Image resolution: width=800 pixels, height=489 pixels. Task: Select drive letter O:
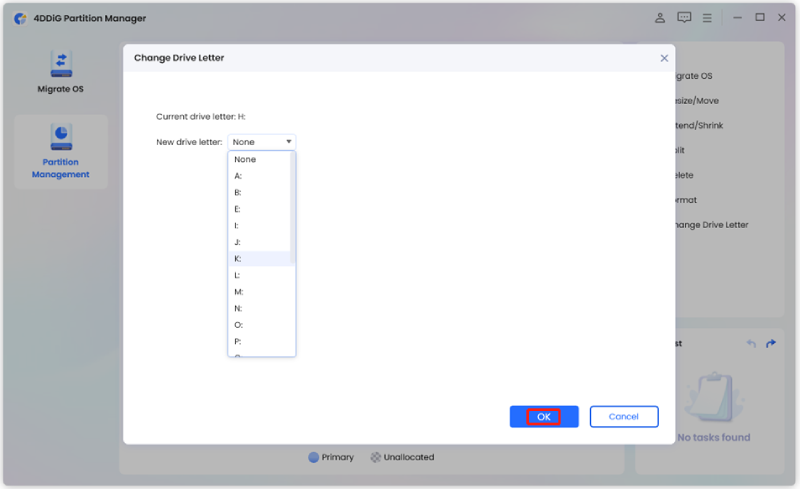click(261, 325)
